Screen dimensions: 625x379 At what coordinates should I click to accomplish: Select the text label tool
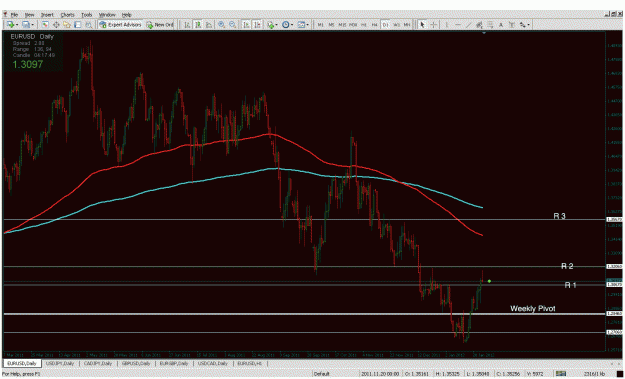click(512, 25)
